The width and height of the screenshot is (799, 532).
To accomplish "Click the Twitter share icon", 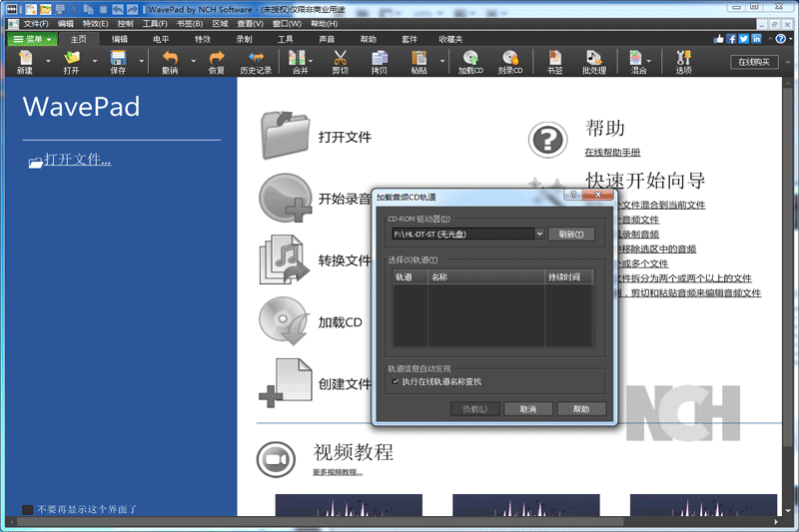I will (x=744, y=39).
